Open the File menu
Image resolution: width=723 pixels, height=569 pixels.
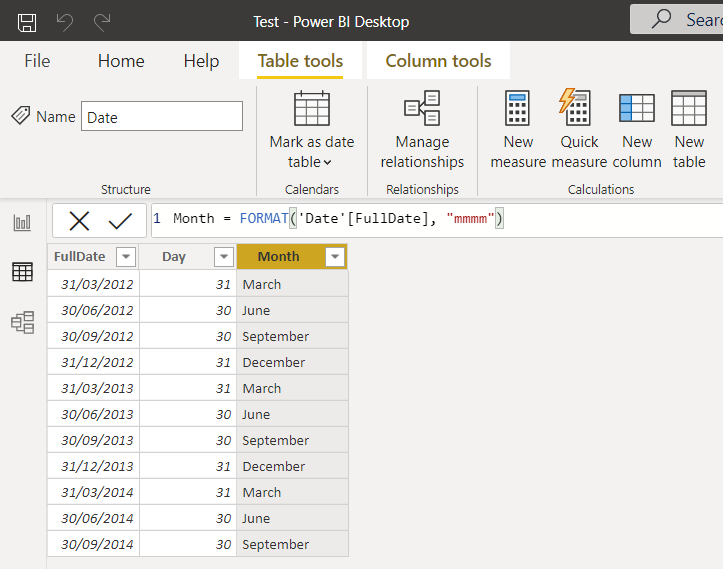click(x=37, y=61)
